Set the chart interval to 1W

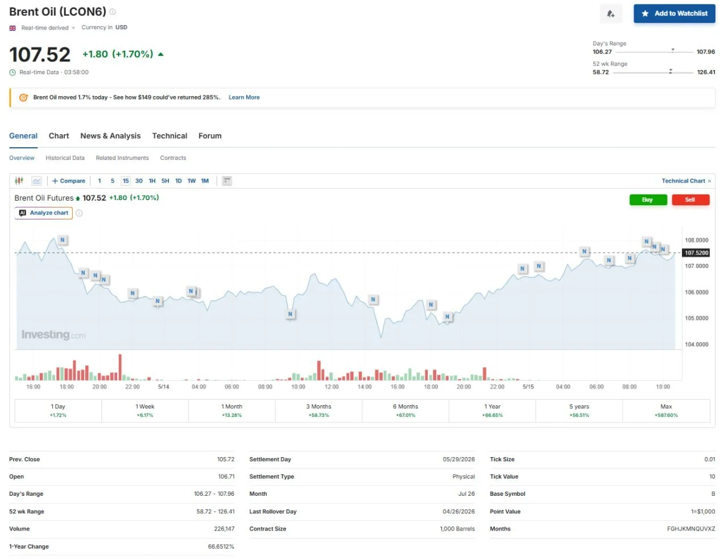coord(192,181)
